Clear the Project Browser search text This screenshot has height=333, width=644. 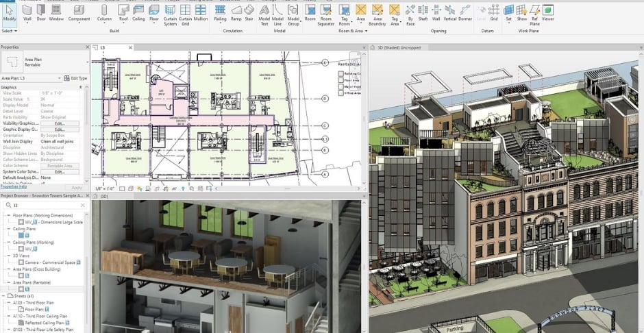pyautogui.click(x=82, y=205)
